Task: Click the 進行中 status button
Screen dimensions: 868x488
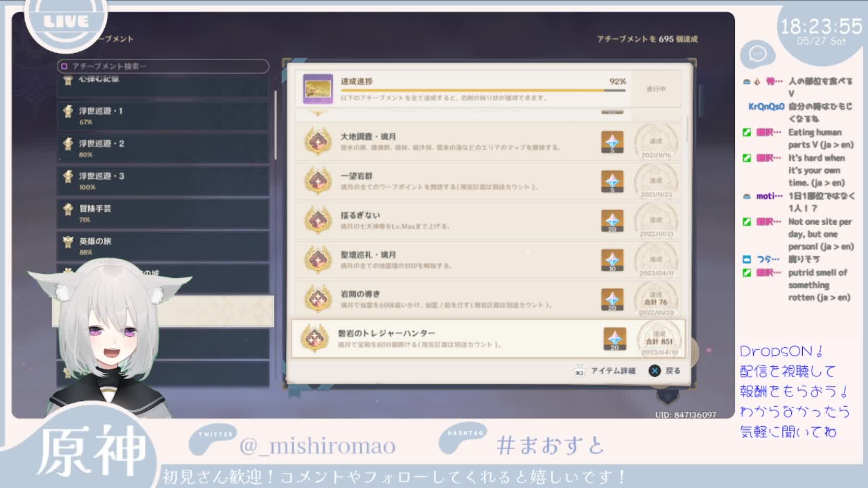Action: tap(656, 89)
